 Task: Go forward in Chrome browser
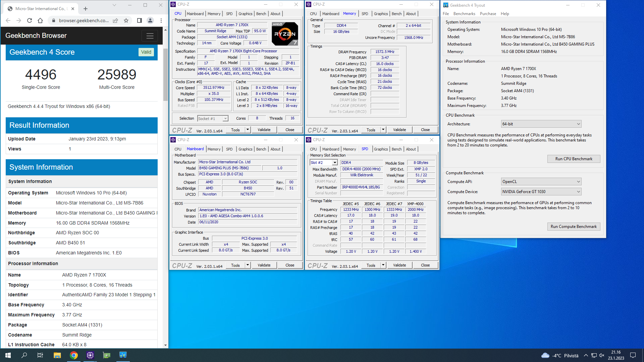[x=19, y=20]
